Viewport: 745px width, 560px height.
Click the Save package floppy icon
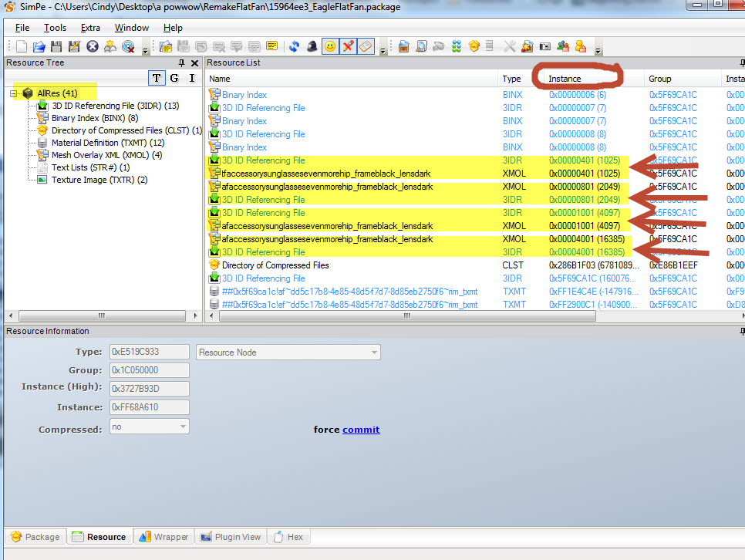[x=57, y=47]
